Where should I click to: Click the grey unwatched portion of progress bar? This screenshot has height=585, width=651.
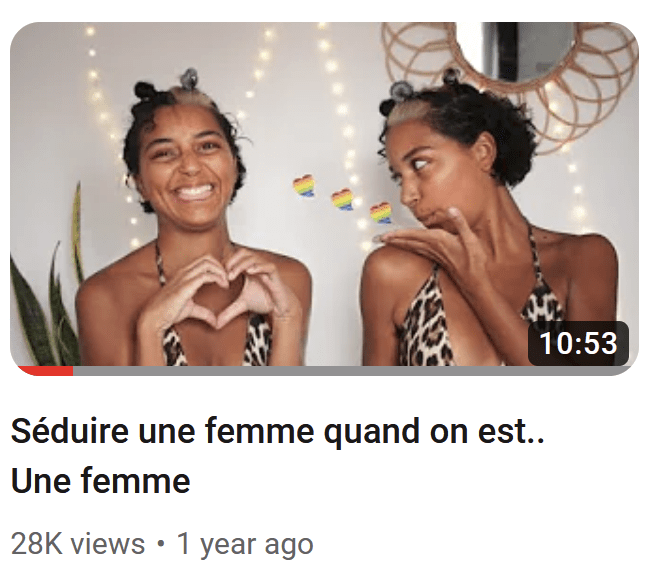click(x=353, y=371)
